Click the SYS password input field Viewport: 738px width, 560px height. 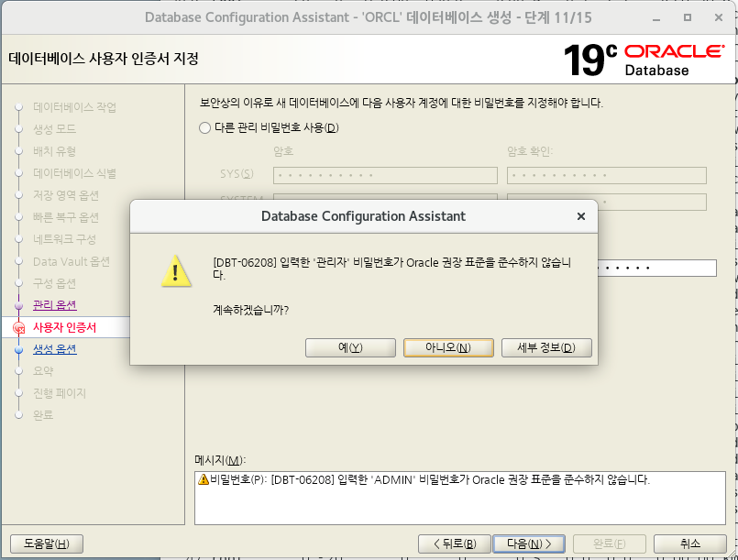coord(385,175)
